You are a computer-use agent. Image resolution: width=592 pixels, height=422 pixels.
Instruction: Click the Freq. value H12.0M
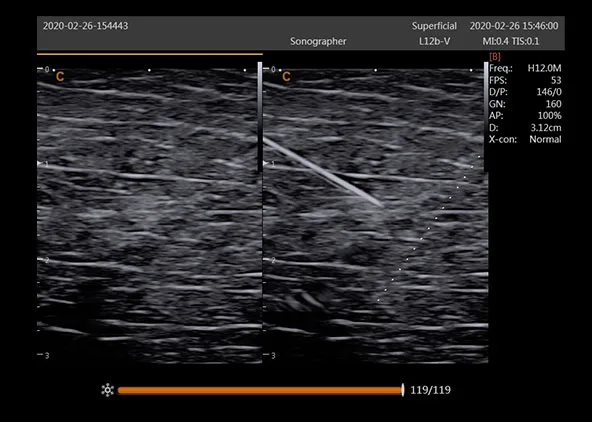(x=544, y=68)
